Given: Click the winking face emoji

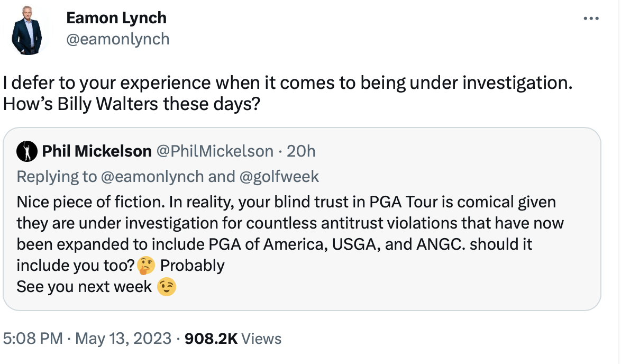Looking at the screenshot, I should tap(167, 287).
